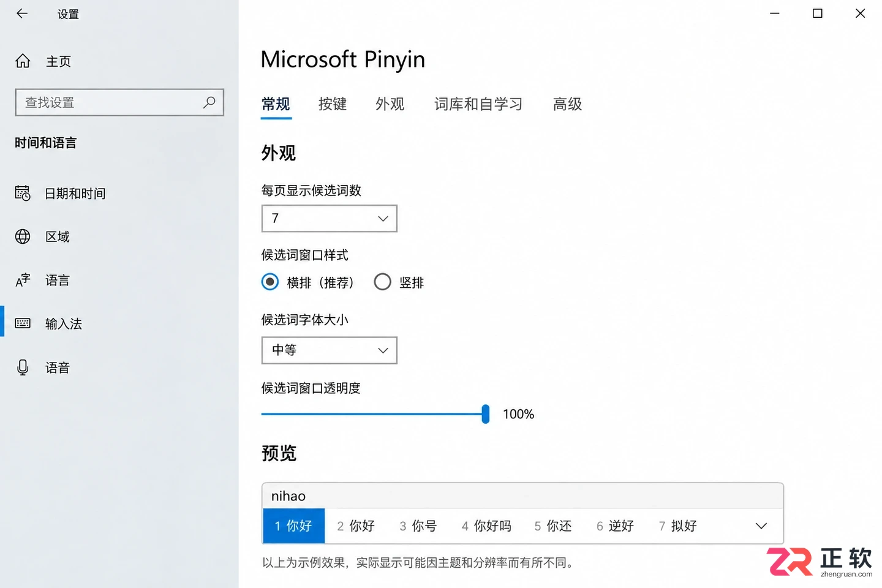Open the 词库和自学习 tab
Image resolution: width=882 pixels, height=588 pixels.
(478, 104)
